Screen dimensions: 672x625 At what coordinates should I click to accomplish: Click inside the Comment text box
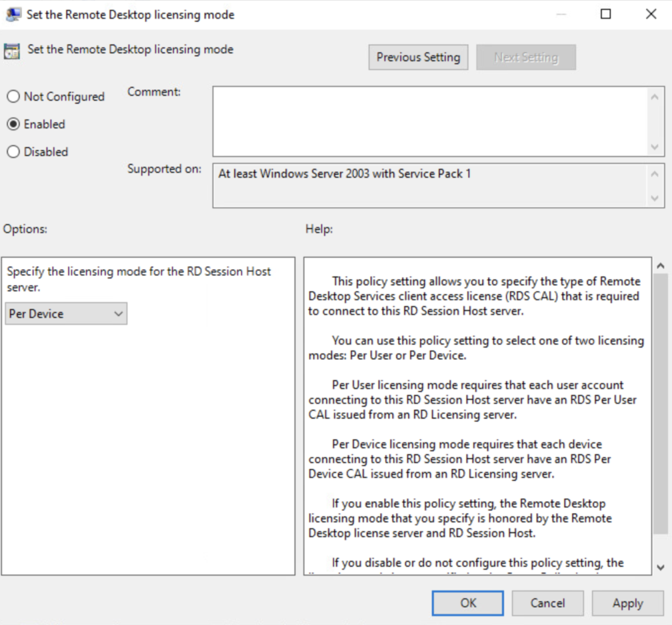pos(430,121)
